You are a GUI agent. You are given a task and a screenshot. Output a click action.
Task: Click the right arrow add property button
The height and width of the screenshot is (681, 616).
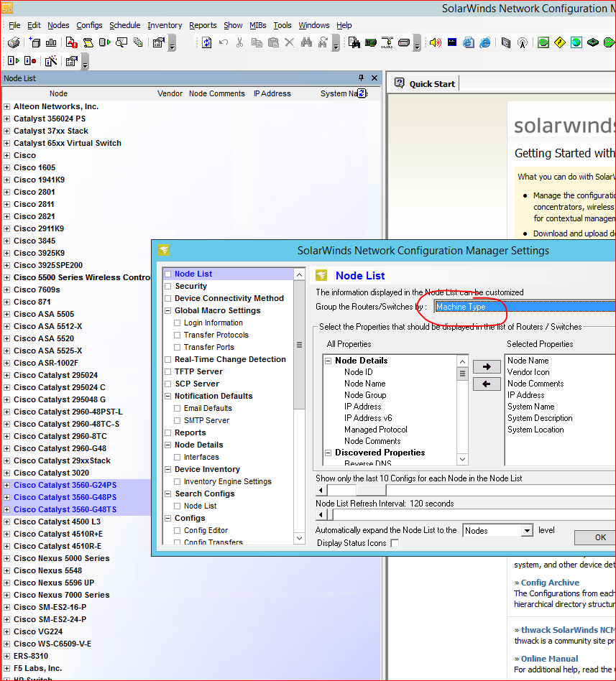(x=487, y=367)
